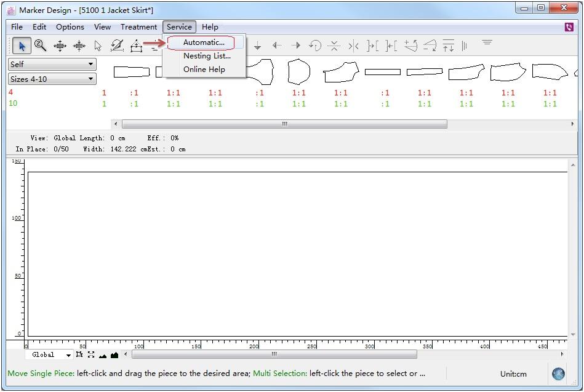The height and width of the screenshot is (392, 584).
Task: Open the Treatment menu
Action: (x=138, y=27)
